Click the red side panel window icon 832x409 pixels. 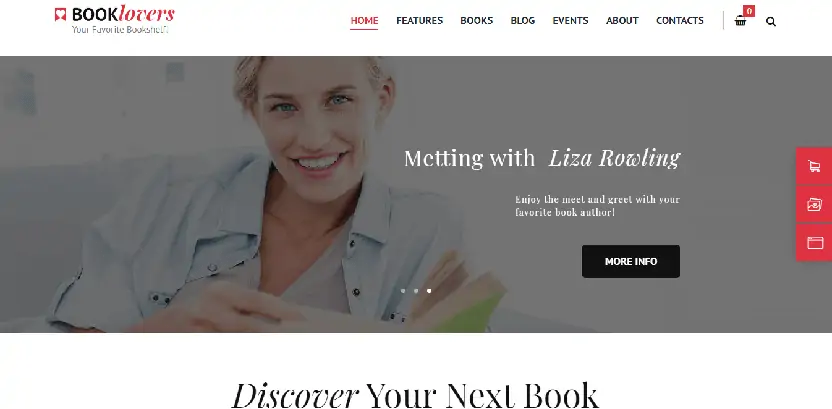[814, 243]
